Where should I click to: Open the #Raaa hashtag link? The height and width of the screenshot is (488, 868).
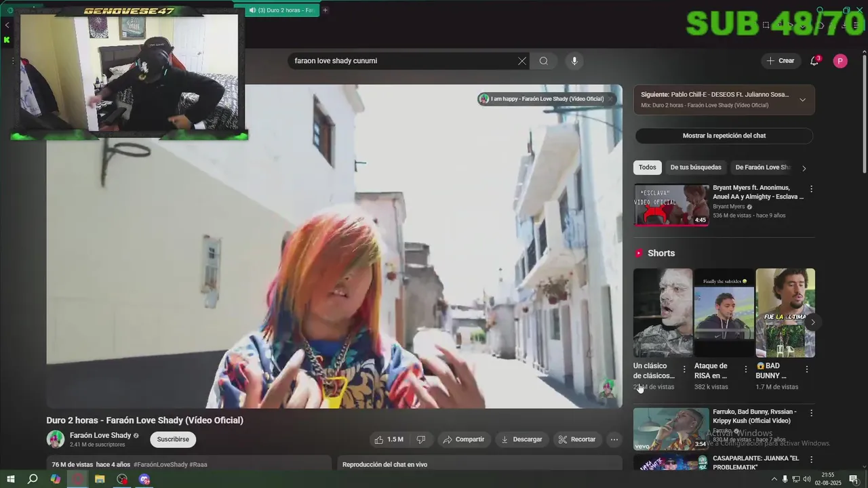[x=199, y=464]
